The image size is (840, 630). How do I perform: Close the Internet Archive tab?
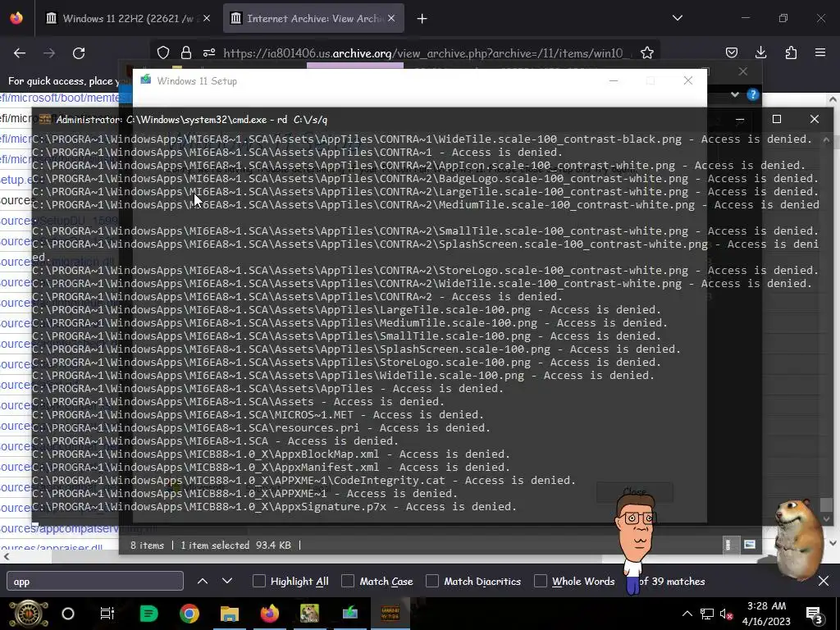coord(391,18)
